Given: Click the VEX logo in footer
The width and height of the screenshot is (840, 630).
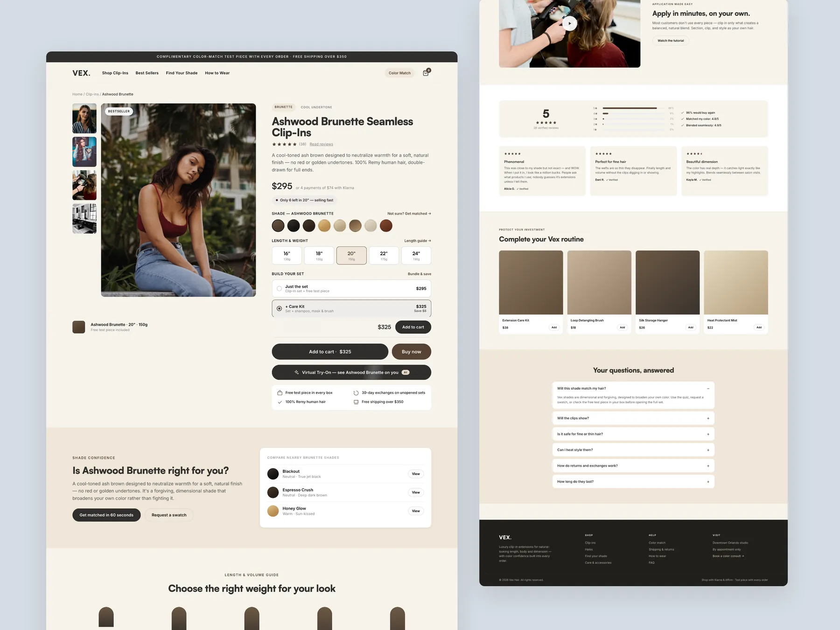Looking at the screenshot, I should pyautogui.click(x=505, y=538).
